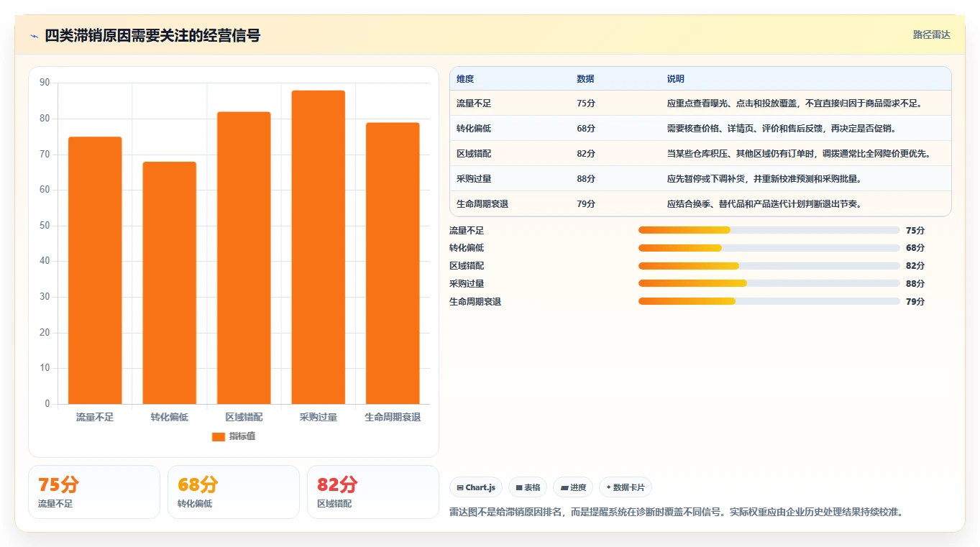Click the Chart.js tag chip

click(476, 487)
